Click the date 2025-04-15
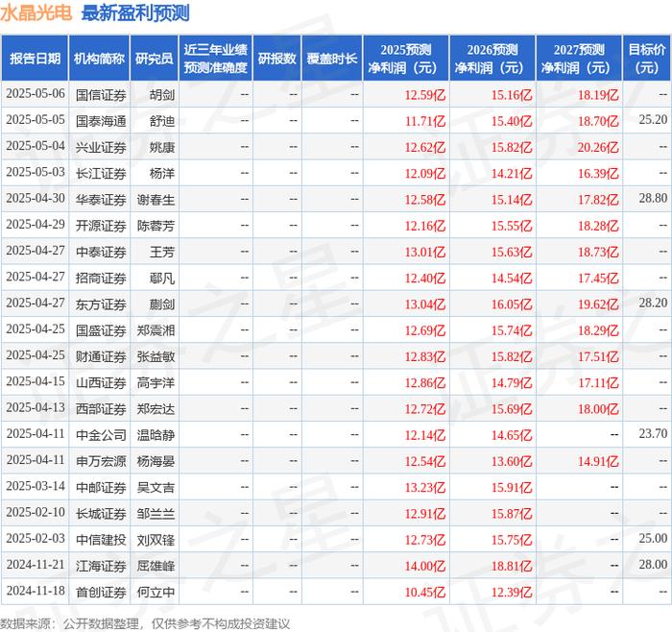This screenshot has width=672, height=632. click(x=36, y=381)
